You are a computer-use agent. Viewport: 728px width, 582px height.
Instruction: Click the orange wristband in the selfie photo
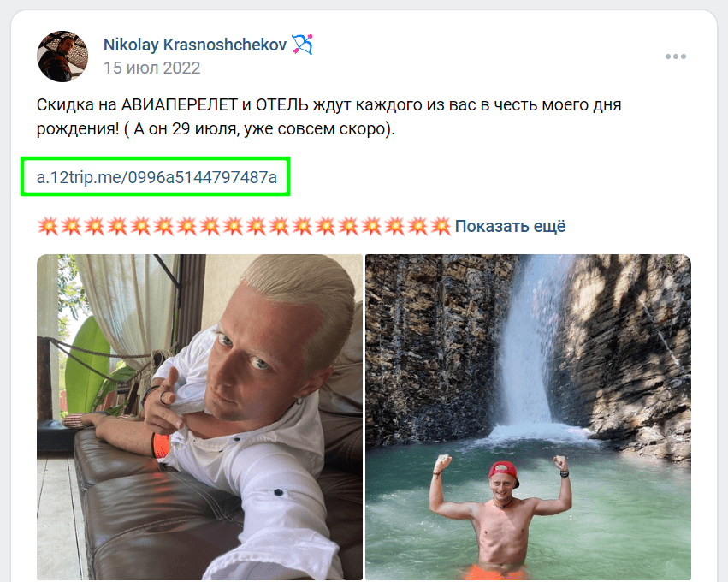point(159,446)
